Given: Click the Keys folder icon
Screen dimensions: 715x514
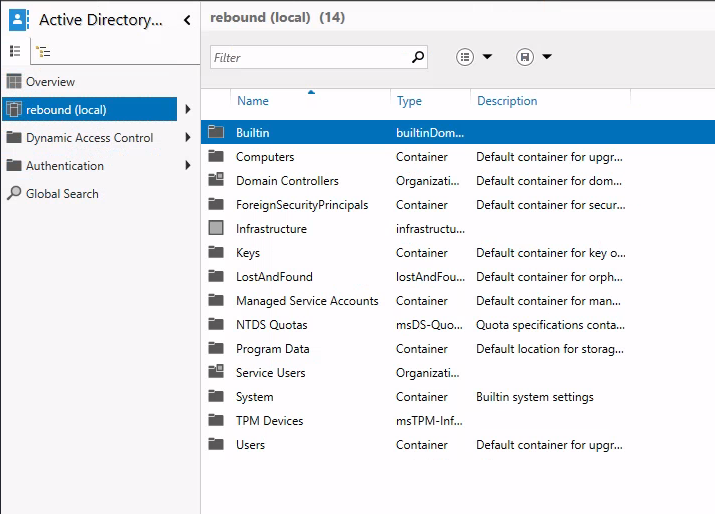Looking at the screenshot, I should [x=216, y=252].
